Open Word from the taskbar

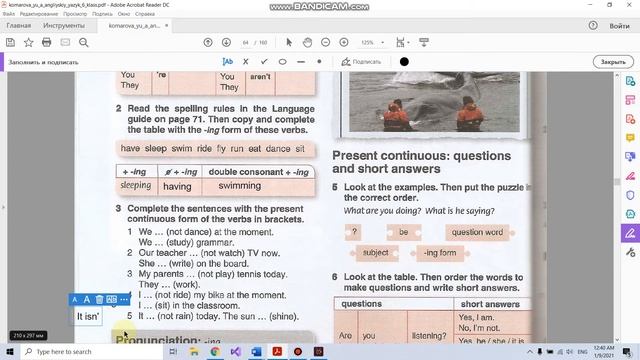[x=256, y=351]
